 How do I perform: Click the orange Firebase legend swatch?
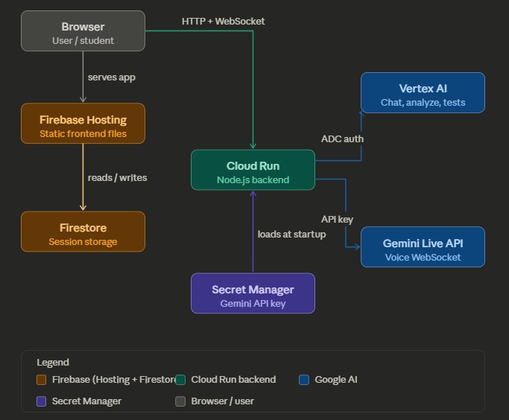point(41,380)
